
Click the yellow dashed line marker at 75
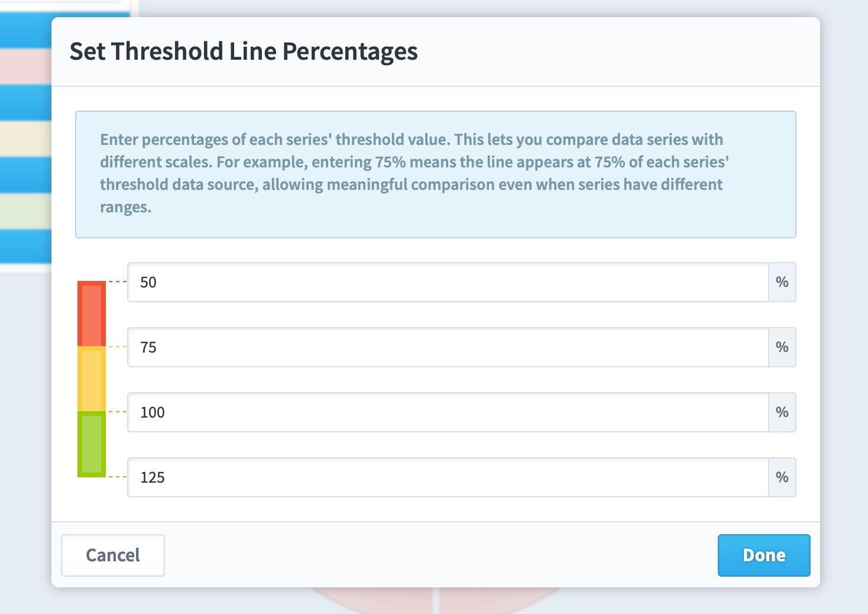pos(117,347)
